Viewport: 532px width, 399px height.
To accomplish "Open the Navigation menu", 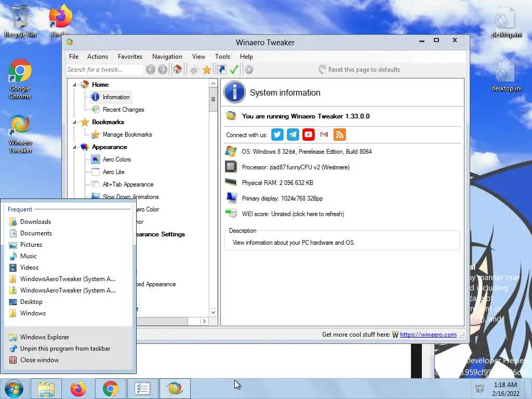I will point(167,57).
